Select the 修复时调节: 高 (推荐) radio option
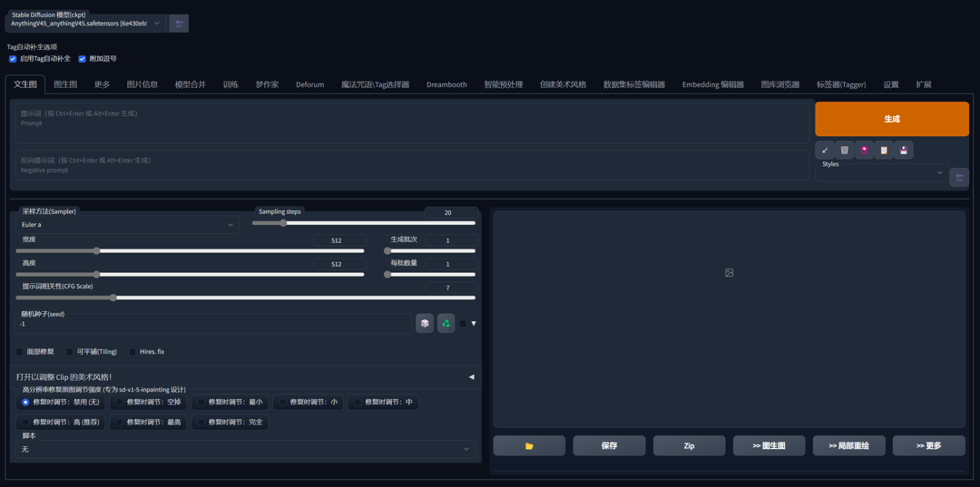The height and width of the screenshot is (487, 980). coord(26,422)
